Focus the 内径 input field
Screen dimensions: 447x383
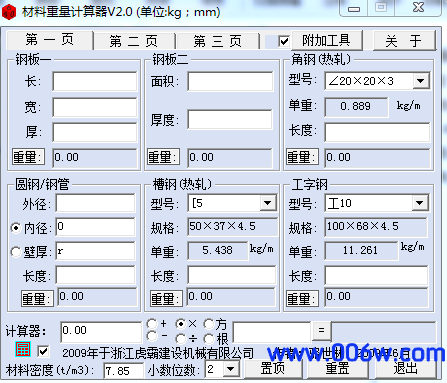[x=95, y=227]
